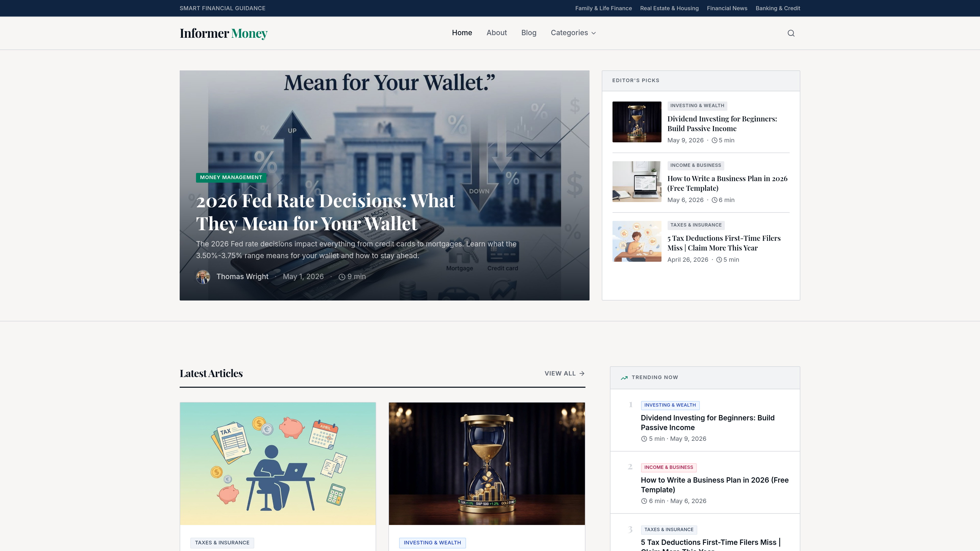
Task: Click the Editor's Picks panel heading
Action: tap(636, 81)
